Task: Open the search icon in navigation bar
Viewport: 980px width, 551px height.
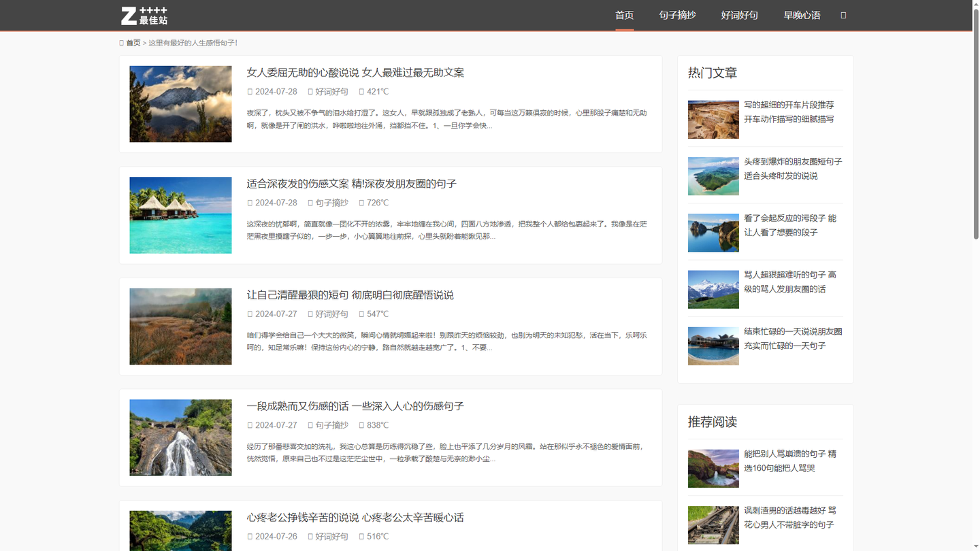Action: click(843, 15)
